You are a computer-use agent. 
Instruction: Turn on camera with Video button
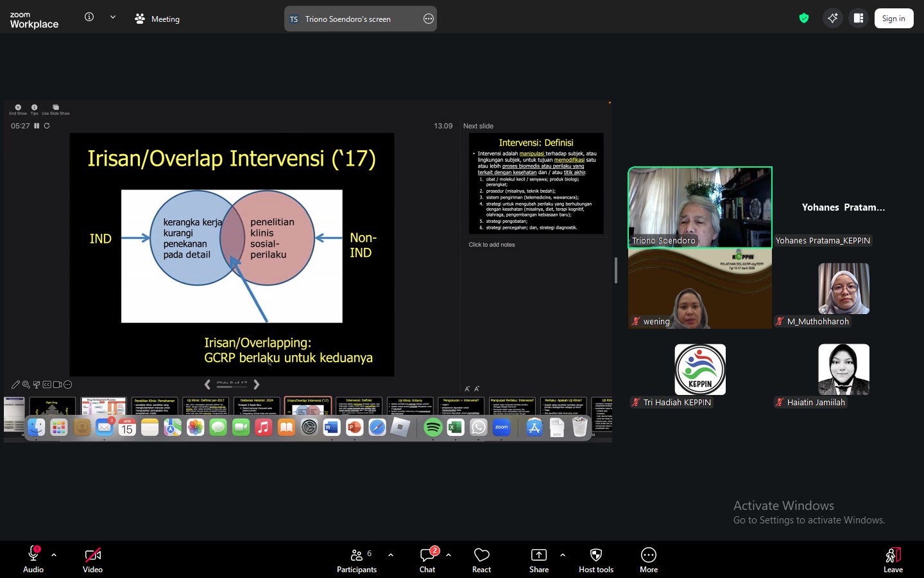click(92, 559)
